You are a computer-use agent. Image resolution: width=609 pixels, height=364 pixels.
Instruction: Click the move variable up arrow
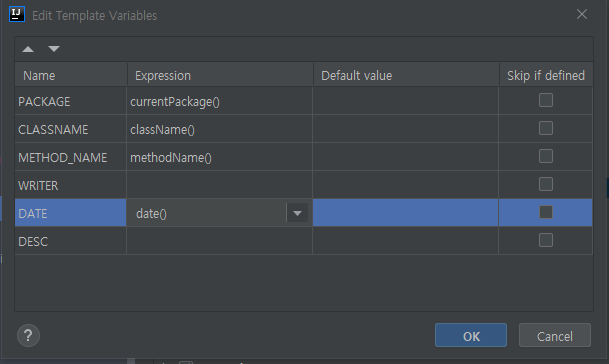[x=28, y=49]
